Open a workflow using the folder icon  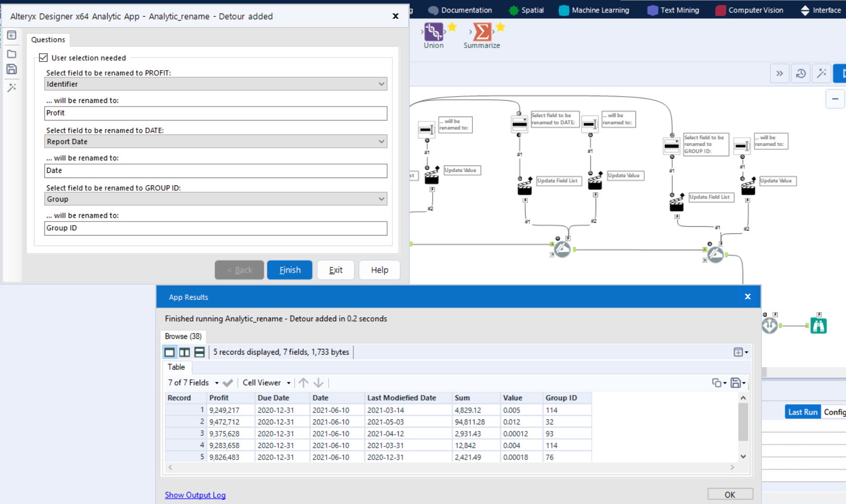11,53
